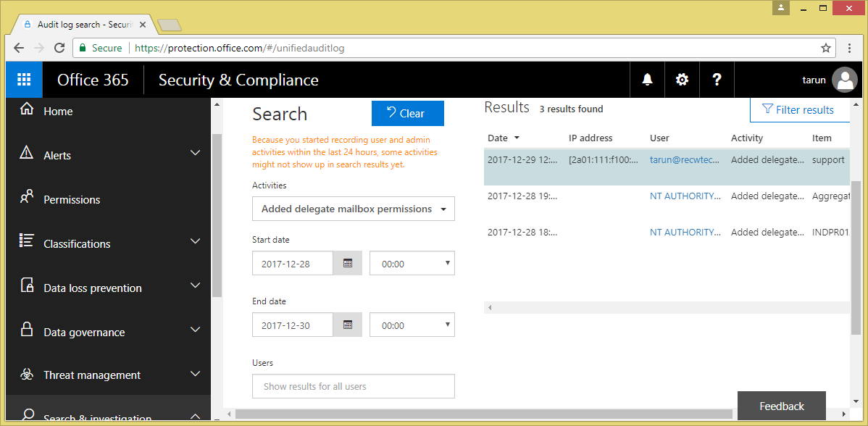Open the End date calendar picker
This screenshot has width=868, height=426.
(348, 325)
